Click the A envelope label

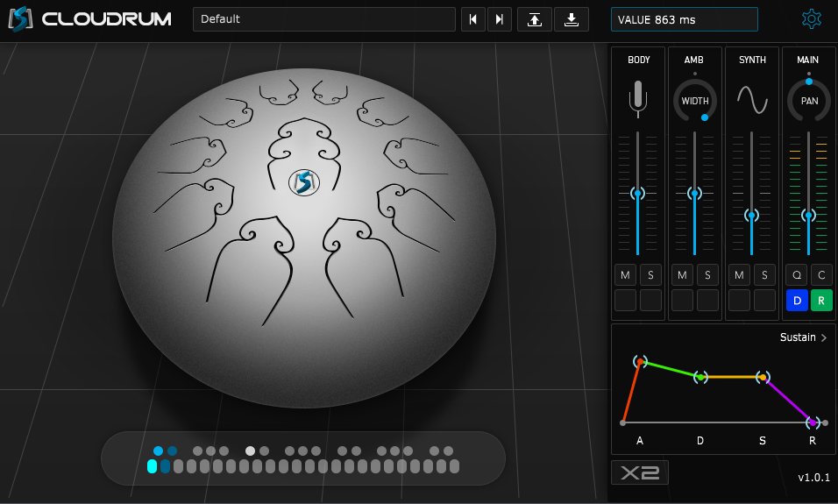(x=640, y=441)
